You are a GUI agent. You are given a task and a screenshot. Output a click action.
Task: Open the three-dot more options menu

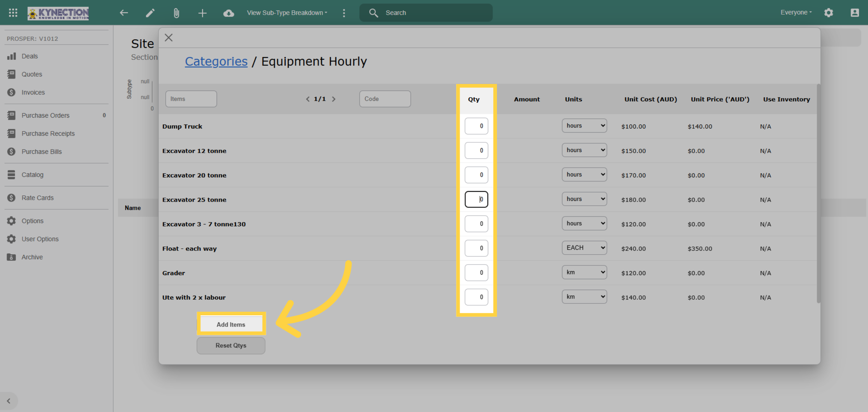(x=344, y=13)
